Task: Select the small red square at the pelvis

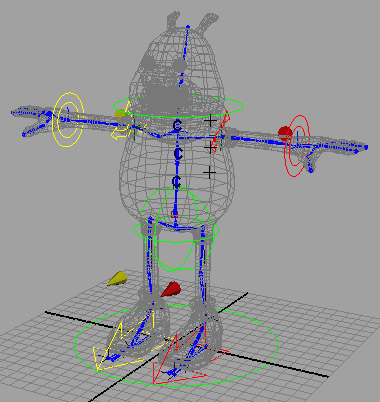Action: (174, 214)
